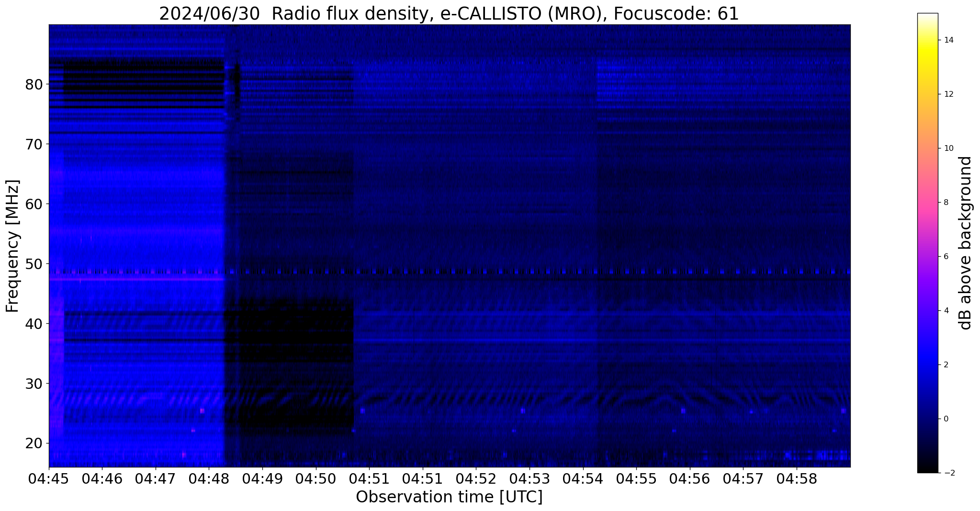Click the colorbar tick value 8
Image resolution: width=980 pixels, height=511 pixels.
946,203
